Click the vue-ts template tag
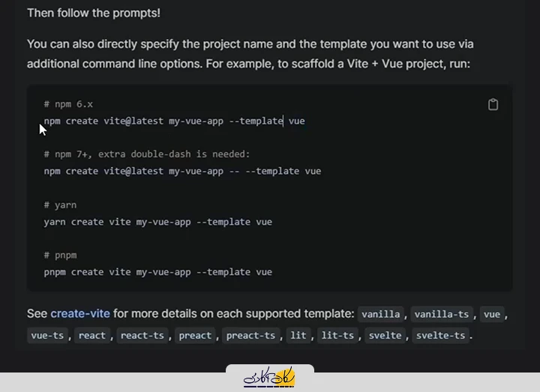The image size is (540, 392). coord(47,335)
